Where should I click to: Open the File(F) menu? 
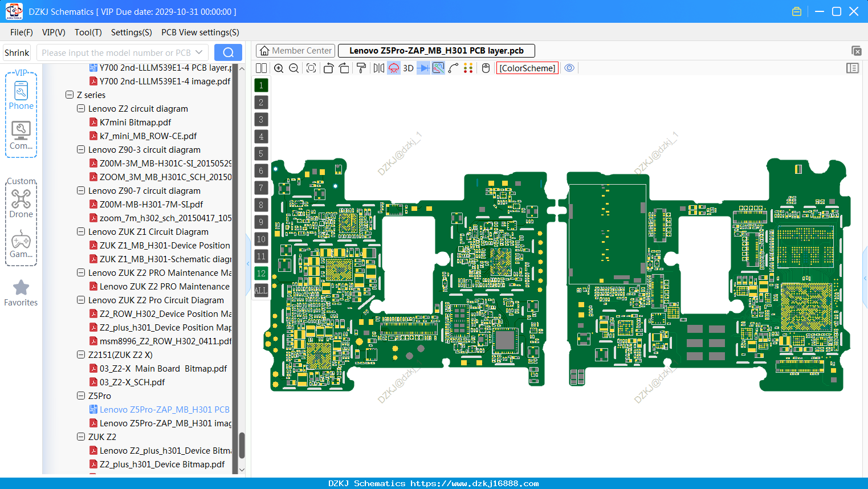pos(22,32)
